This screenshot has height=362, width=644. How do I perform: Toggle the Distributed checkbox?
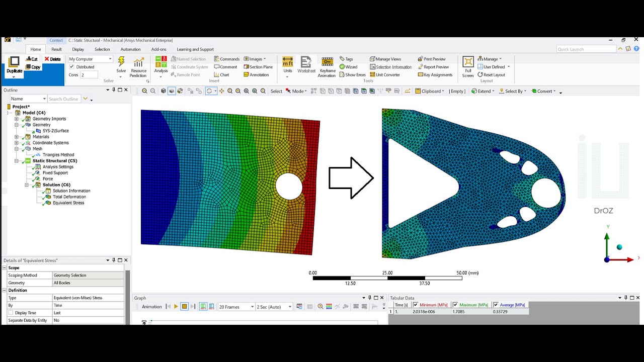click(x=71, y=67)
